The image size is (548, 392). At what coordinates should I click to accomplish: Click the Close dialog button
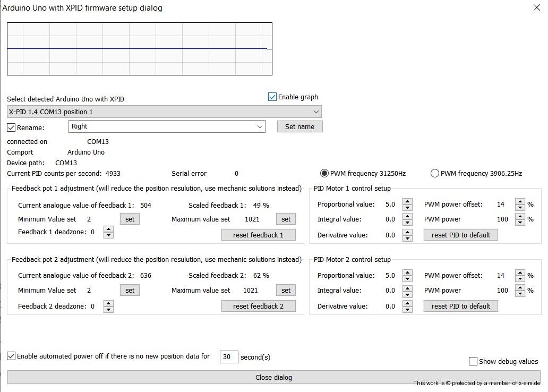point(273,377)
